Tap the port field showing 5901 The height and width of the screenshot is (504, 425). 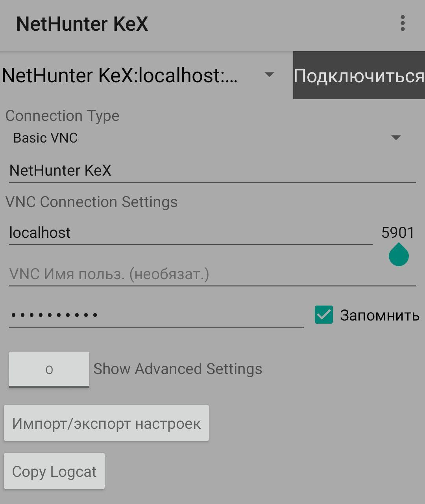coord(397,233)
